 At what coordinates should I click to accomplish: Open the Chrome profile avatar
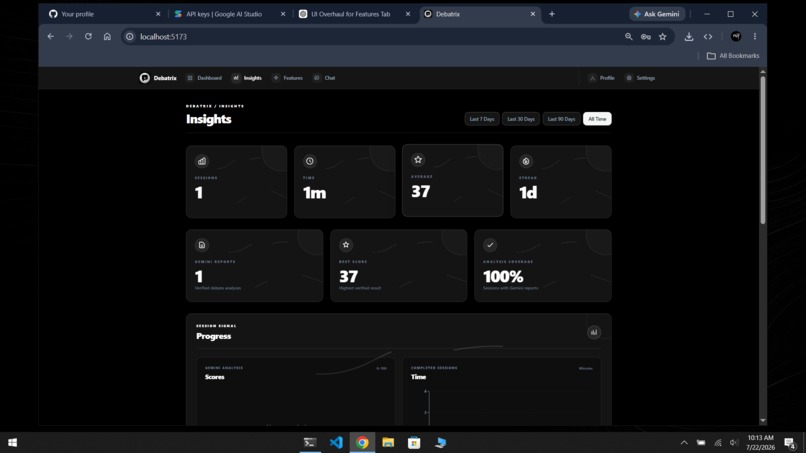coord(736,37)
